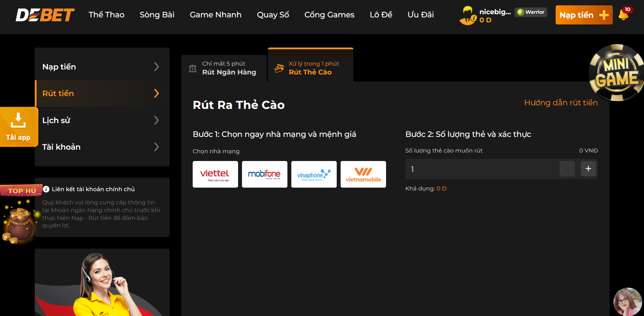The height and width of the screenshot is (316, 644).
Task: Click the Warrior rank badge
Action: (531, 12)
